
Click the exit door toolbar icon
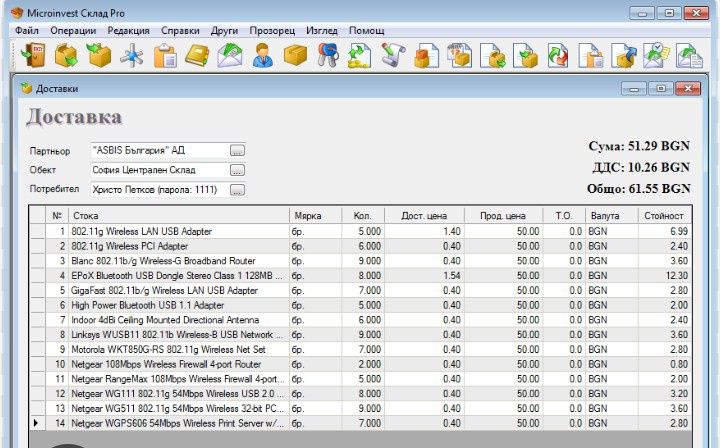[x=33, y=56]
